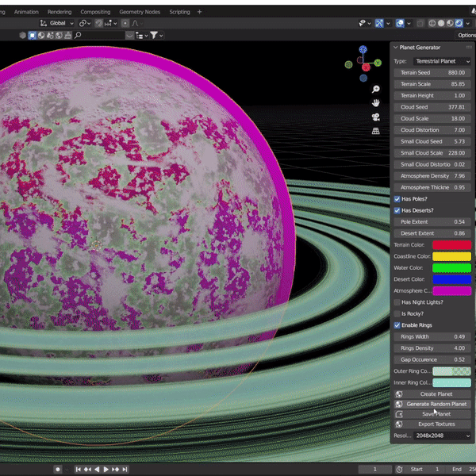Toggle snapping magnet icon
476x476 pixels.
99,23
